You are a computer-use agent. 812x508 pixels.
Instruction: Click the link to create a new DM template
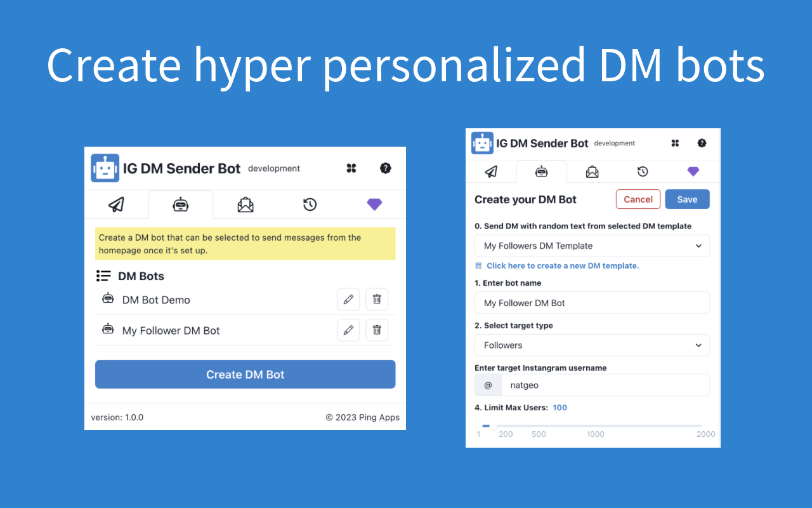[562, 265]
